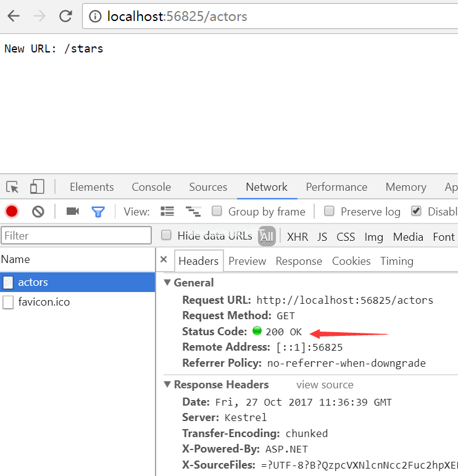Image resolution: width=458 pixels, height=476 pixels.
Task: Switch to the Timing tab
Action: (396, 261)
